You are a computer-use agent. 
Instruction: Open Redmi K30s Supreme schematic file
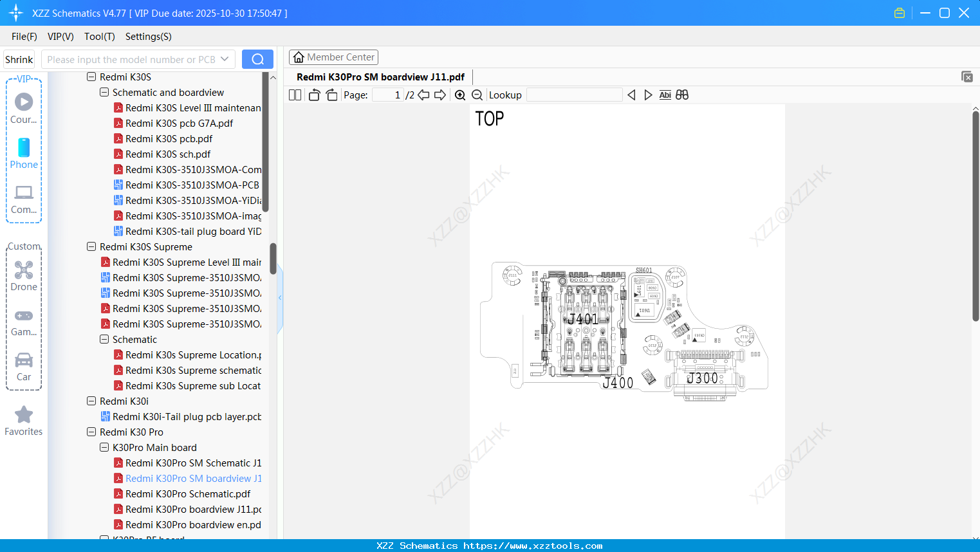tap(193, 371)
